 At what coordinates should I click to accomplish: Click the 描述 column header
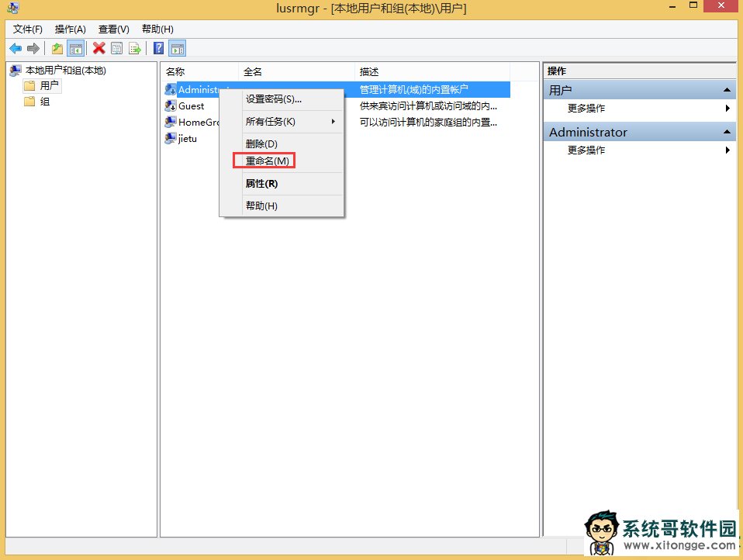369,71
